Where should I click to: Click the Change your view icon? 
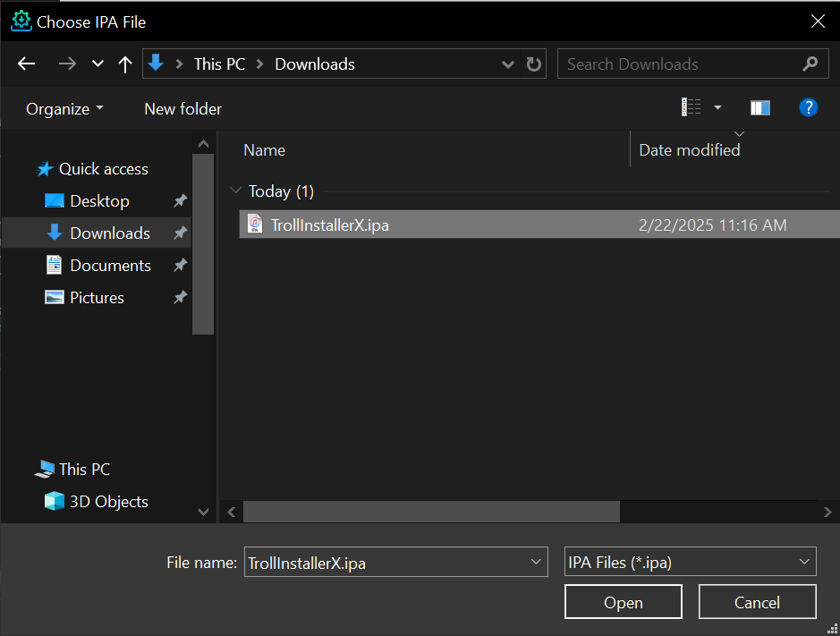click(692, 108)
